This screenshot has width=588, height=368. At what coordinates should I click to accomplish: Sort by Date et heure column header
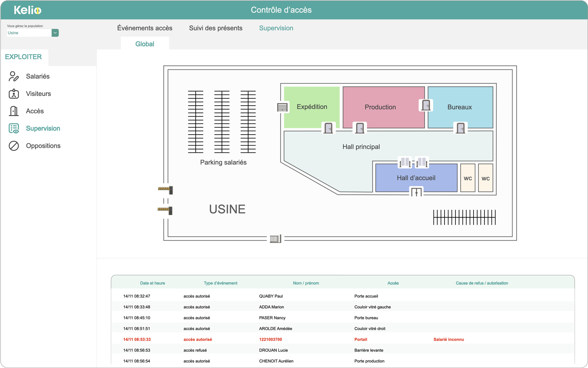pyautogui.click(x=152, y=283)
